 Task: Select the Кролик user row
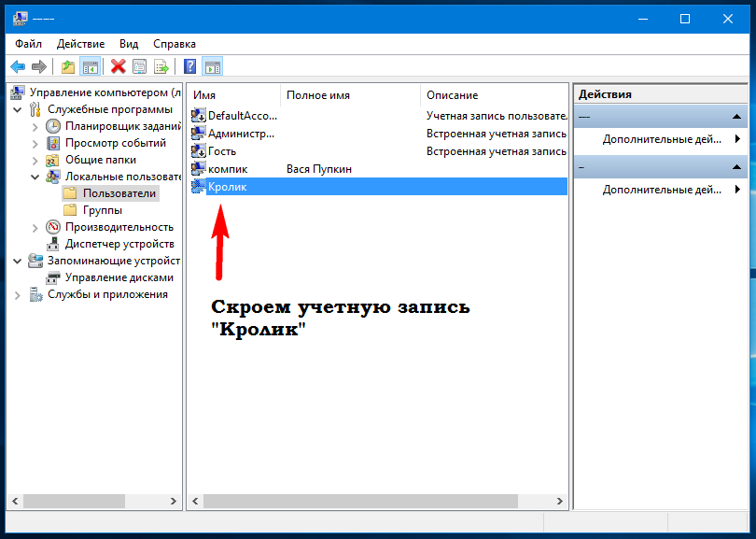(x=379, y=186)
